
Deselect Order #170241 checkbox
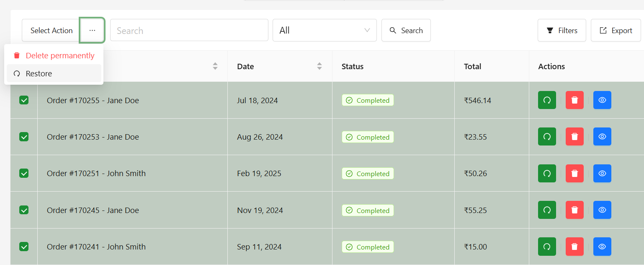24,247
